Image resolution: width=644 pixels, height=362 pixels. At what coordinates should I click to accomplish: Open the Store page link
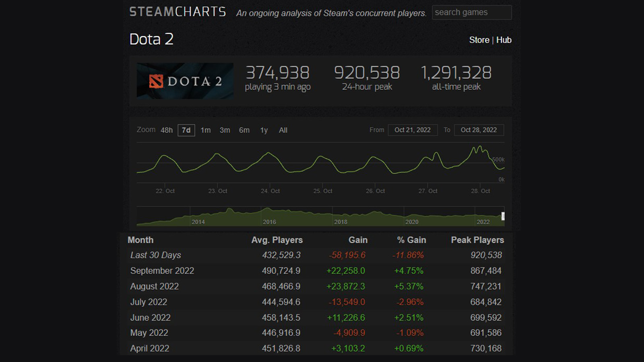tap(479, 40)
